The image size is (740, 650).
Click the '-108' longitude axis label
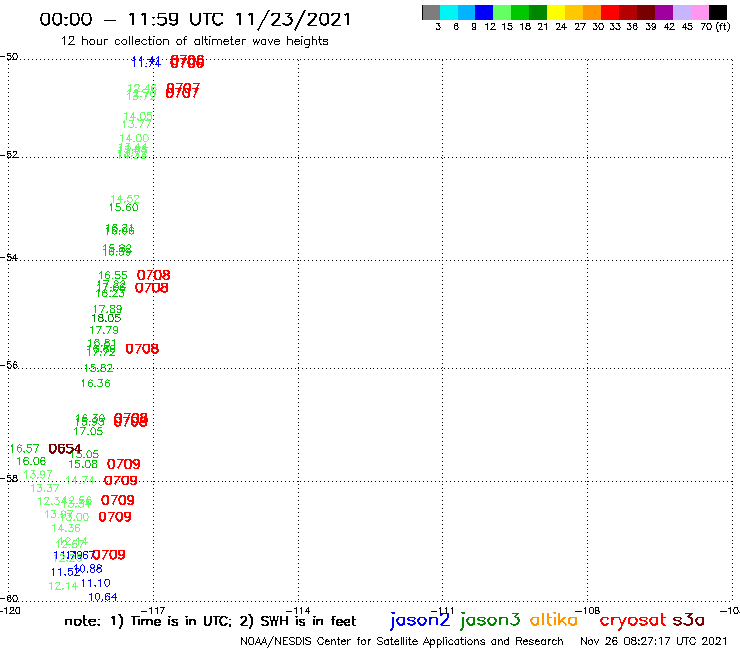coord(588,611)
